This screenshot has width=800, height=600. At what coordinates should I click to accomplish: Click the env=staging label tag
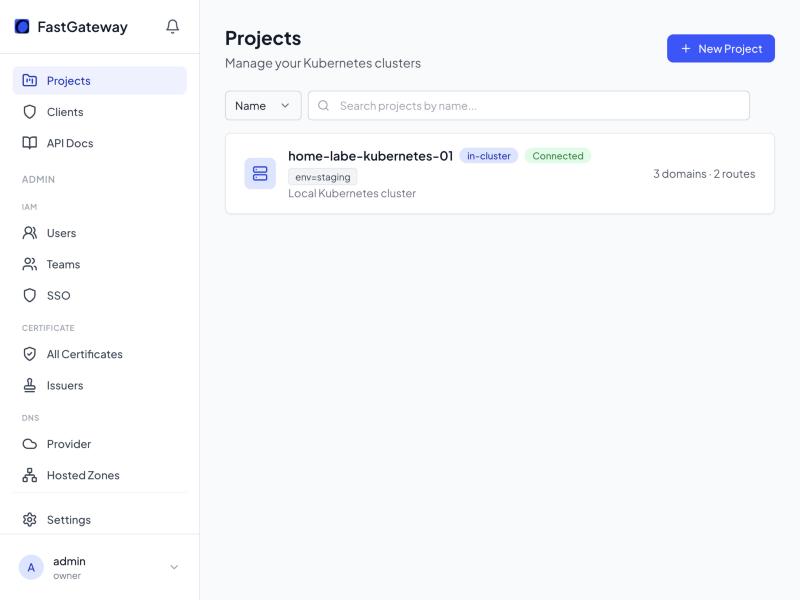(322, 177)
